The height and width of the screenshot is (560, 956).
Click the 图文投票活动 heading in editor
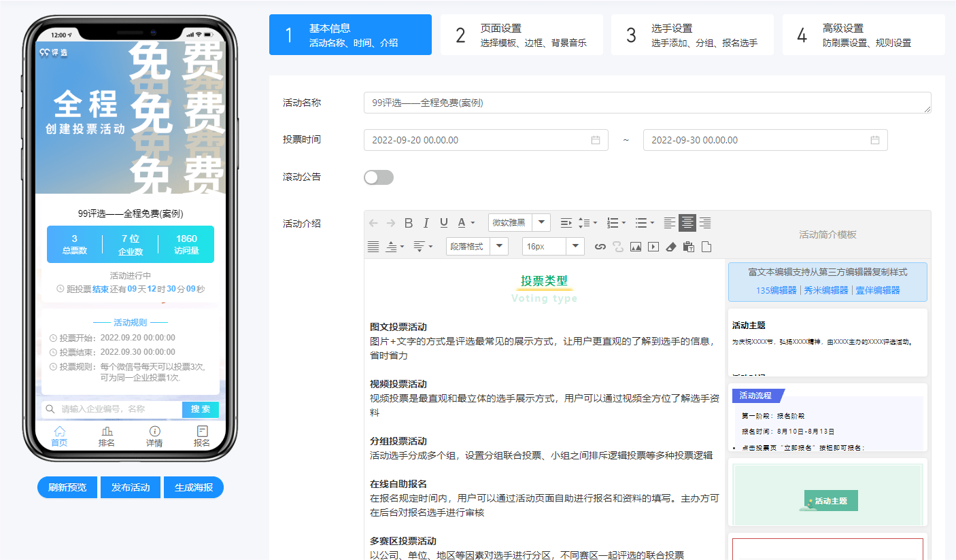coord(398,327)
